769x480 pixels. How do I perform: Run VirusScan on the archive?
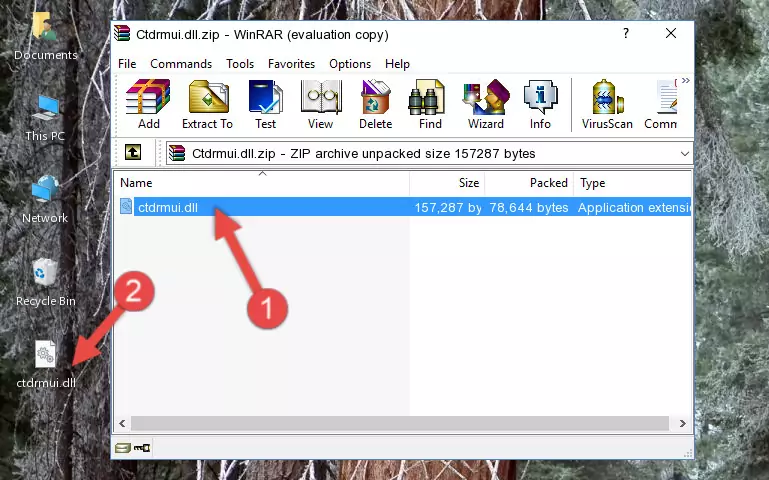point(607,104)
